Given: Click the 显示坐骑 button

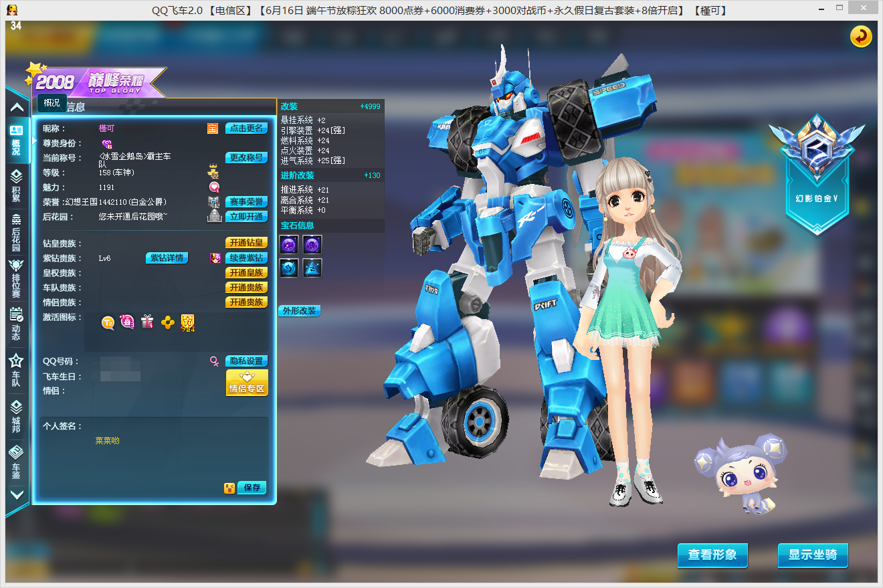Looking at the screenshot, I should point(813,555).
